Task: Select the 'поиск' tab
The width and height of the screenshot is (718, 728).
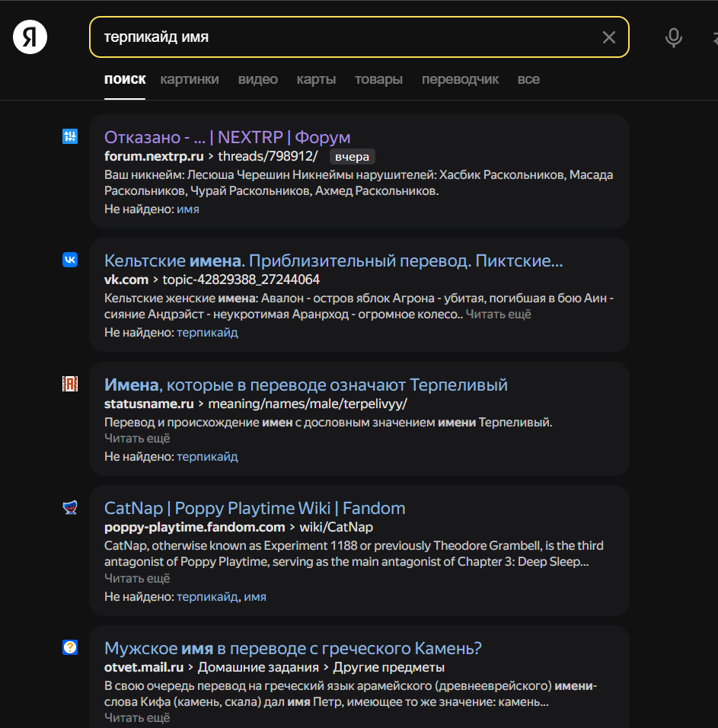Action: (x=125, y=79)
